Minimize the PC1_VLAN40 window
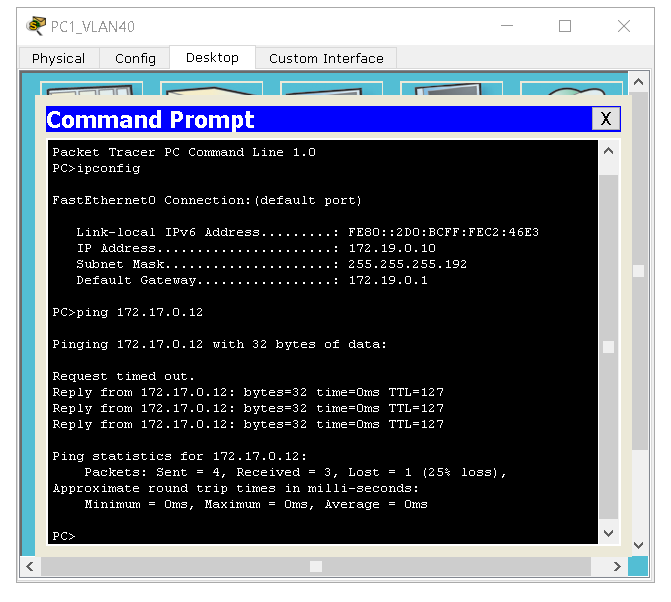This screenshot has width=671, height=602. [507, 26]
